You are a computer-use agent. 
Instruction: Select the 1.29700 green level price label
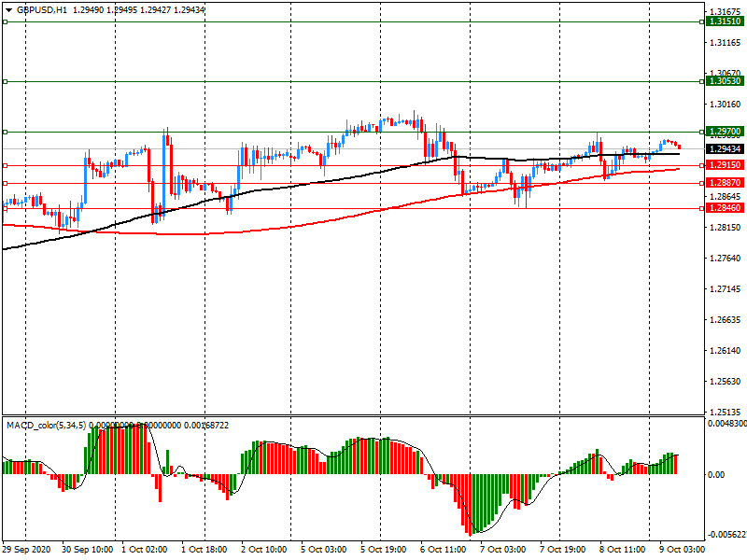coord(726,132)
